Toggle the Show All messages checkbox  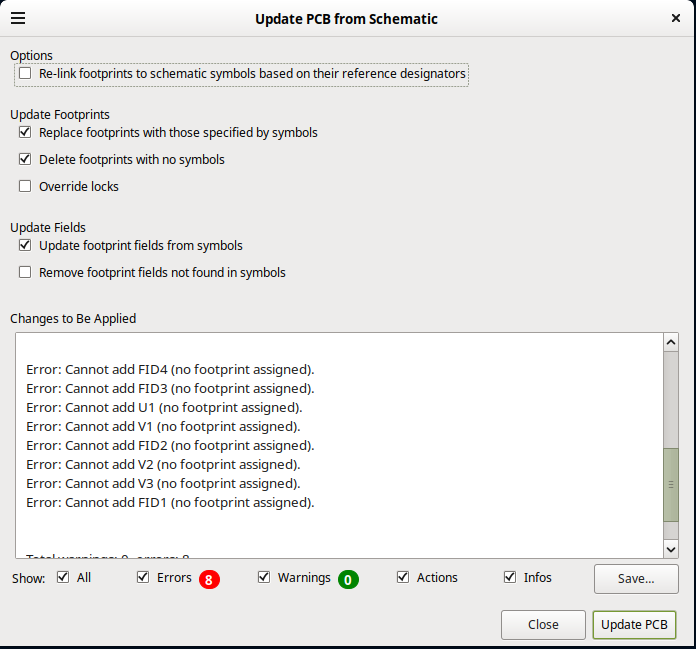[63, 577]
